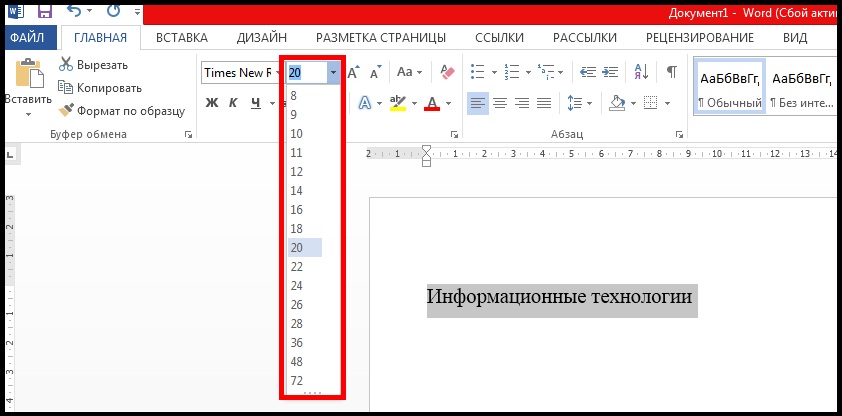
Task: Increase font size with grow font icon
Action: point(354,72)
